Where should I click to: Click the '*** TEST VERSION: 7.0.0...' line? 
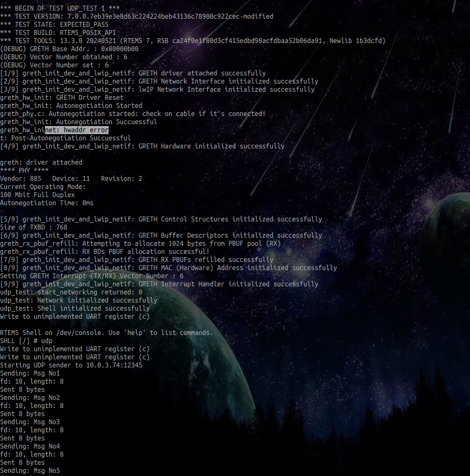[x=137, y=16]
